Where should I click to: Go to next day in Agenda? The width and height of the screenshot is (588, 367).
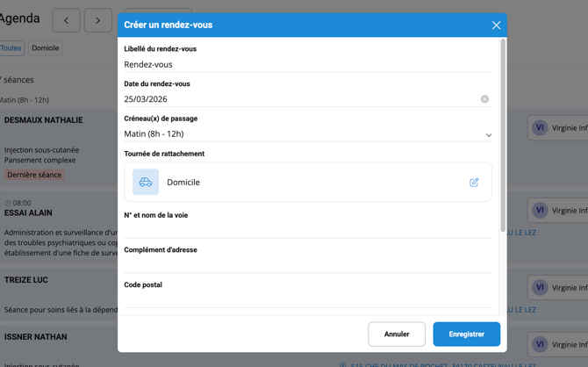pyautogui.click(x=97, y=20)
